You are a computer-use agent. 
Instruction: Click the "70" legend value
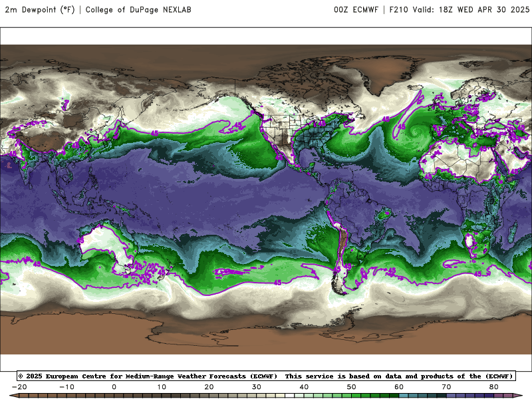tap(446, 387)
